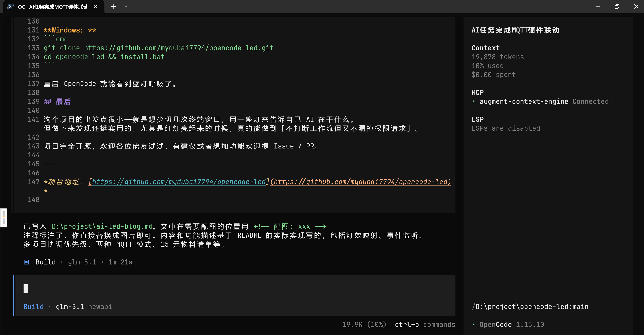This screenshot has height=335, width=644.
Task: Open a new terminal tab with plus
Action: tap(113, 7)
